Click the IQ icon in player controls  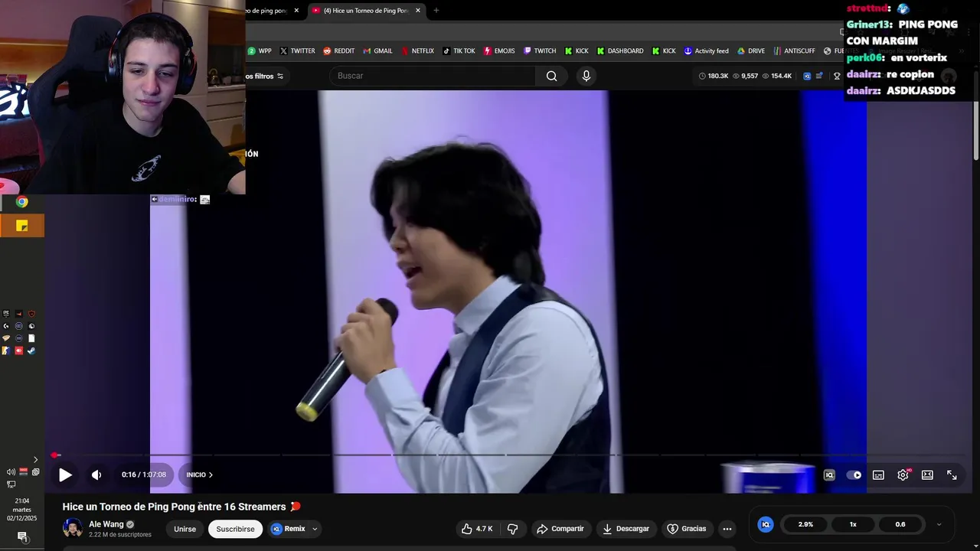pos(829,475)
